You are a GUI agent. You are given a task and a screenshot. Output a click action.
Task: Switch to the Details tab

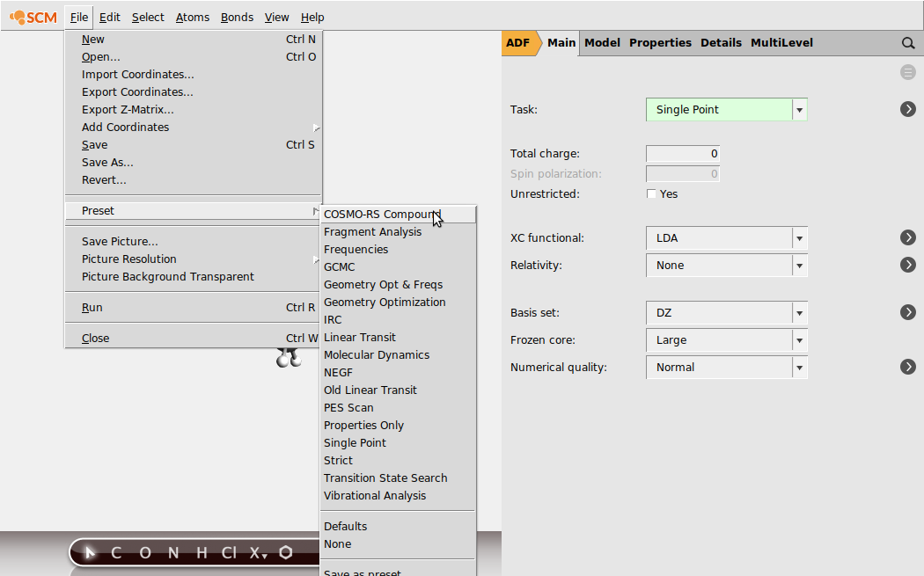pos(721,43)
